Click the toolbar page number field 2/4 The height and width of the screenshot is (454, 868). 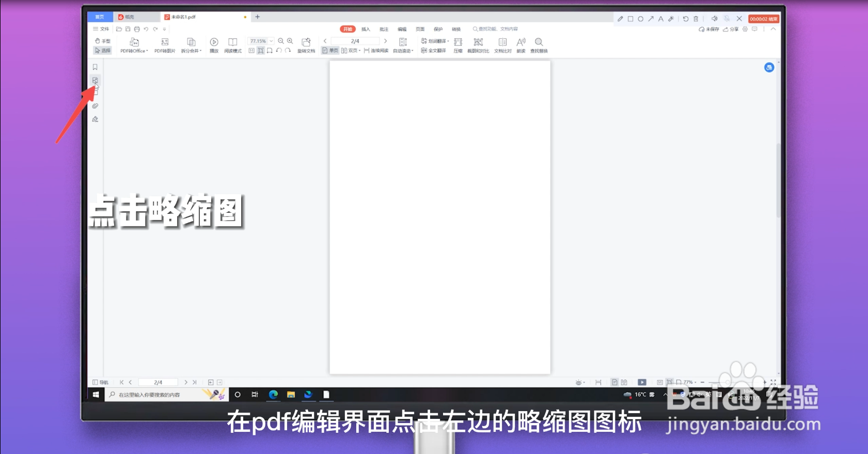coord(355,41)
